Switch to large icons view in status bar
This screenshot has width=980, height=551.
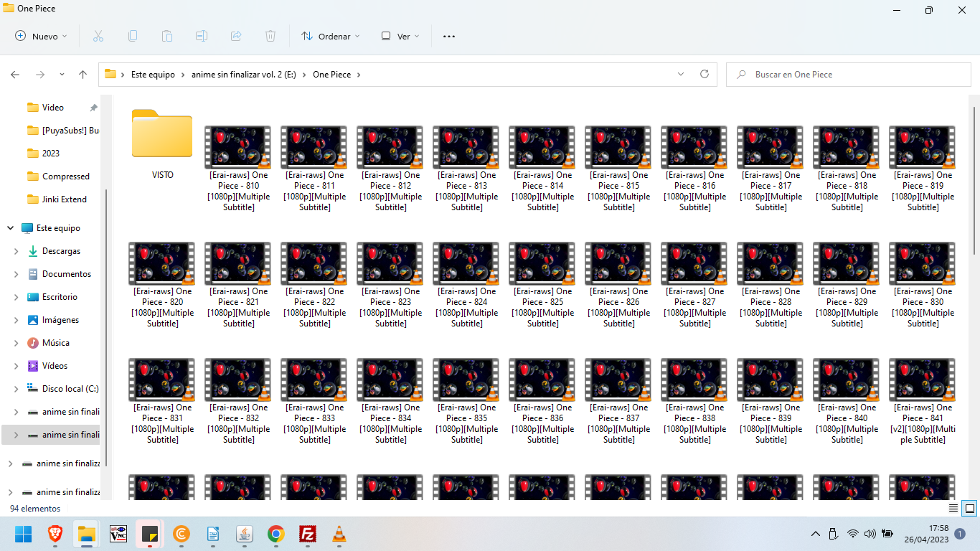pyautogui.click(x=969, y=509)
